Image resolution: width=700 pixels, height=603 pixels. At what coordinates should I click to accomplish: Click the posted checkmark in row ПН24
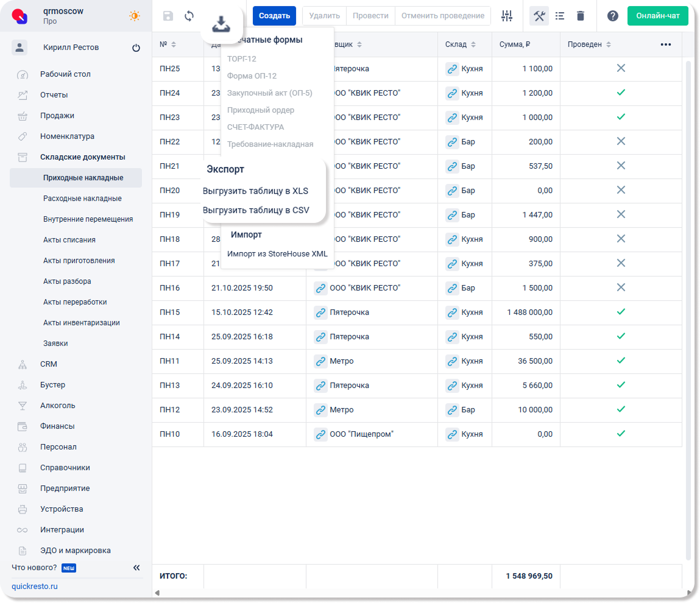tap(621, 93)
